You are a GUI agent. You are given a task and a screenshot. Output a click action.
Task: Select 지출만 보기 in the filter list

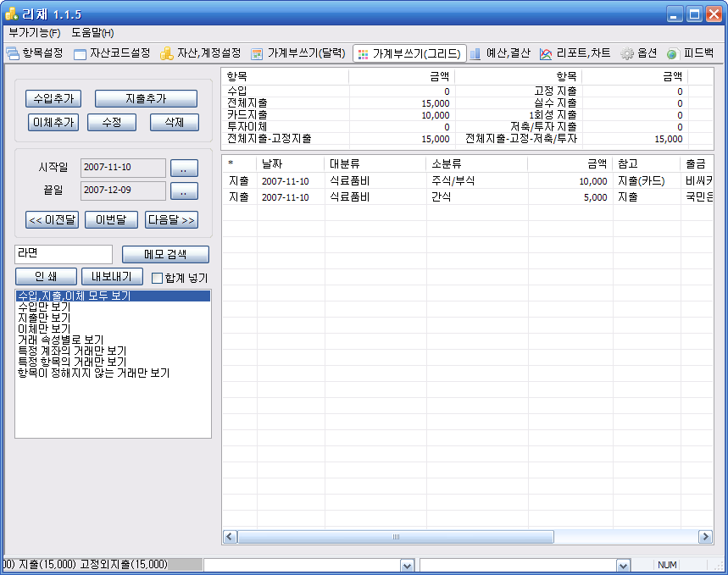[44, 318]
